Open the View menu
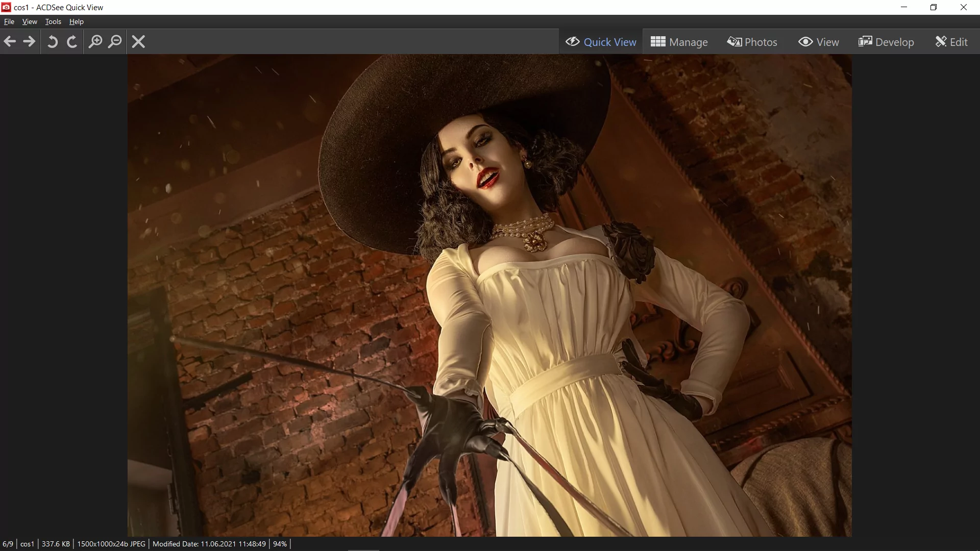 pyautogui.click(x=30, y=21)
